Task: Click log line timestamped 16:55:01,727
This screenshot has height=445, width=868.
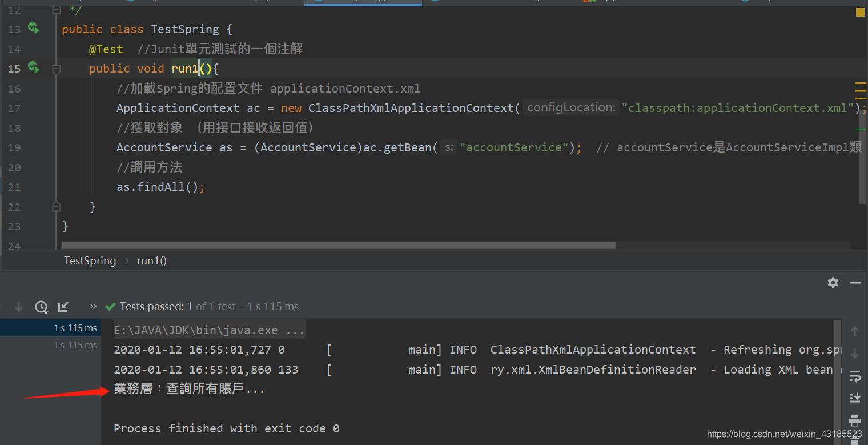Action: (x=477, y=350)
